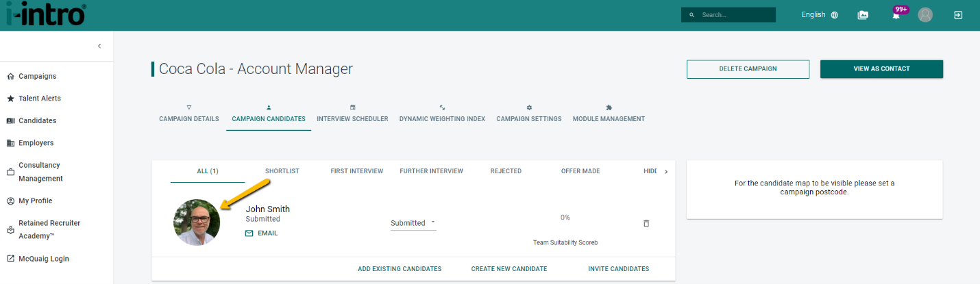Select the Rejected tab
This screenshot has width=980, height=284.
click(506, 171)
